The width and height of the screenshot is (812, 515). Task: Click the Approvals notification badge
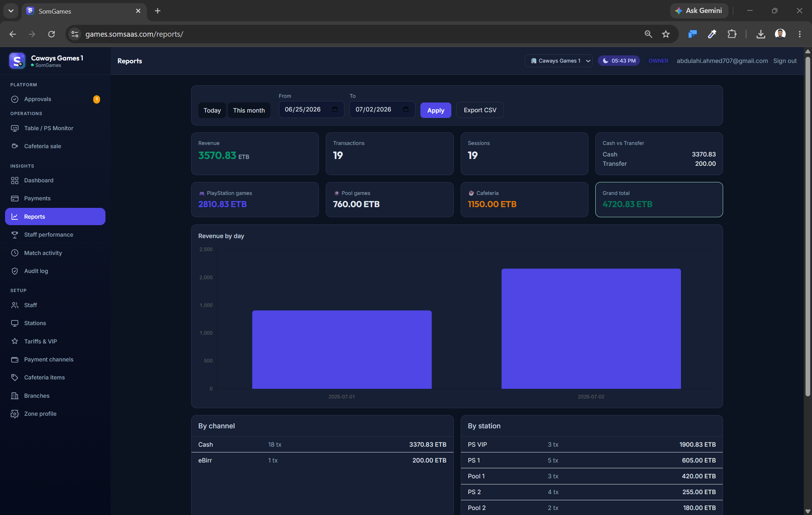coord(96,99)
